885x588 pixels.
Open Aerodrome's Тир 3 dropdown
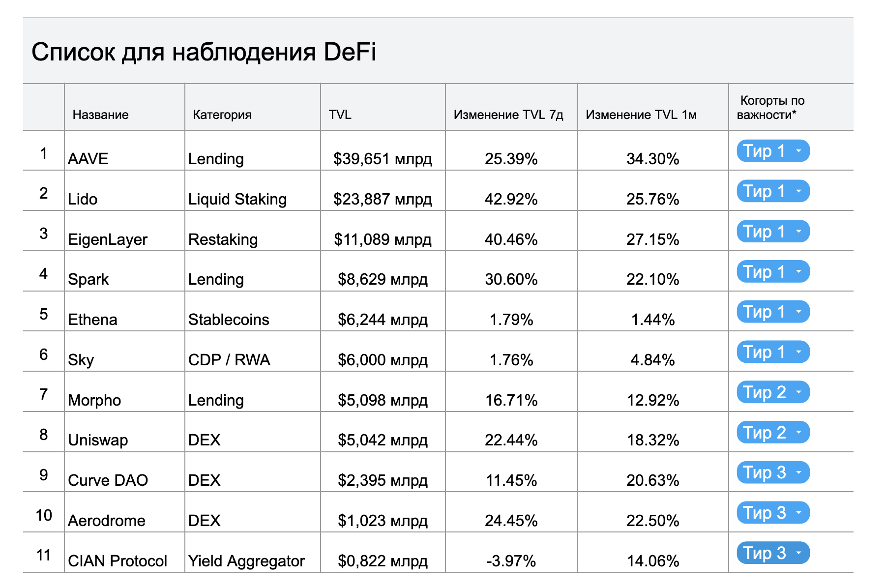(x=772, y=513)
